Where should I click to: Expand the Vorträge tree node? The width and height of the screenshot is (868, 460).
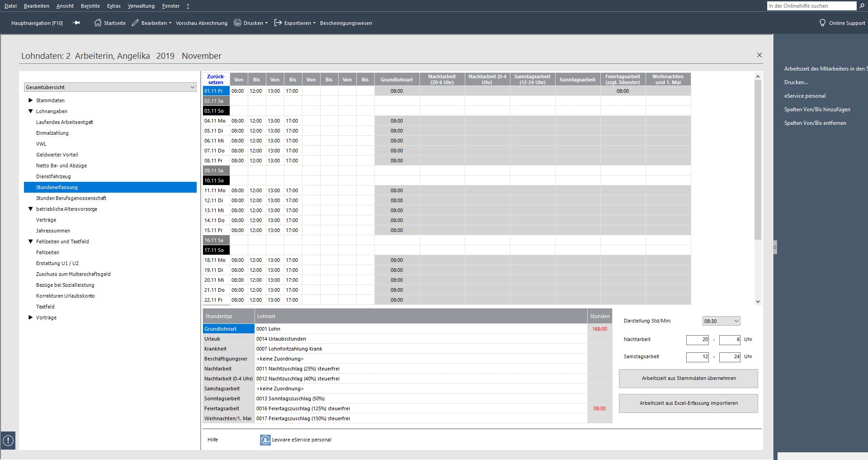click(x=31, y=318)
